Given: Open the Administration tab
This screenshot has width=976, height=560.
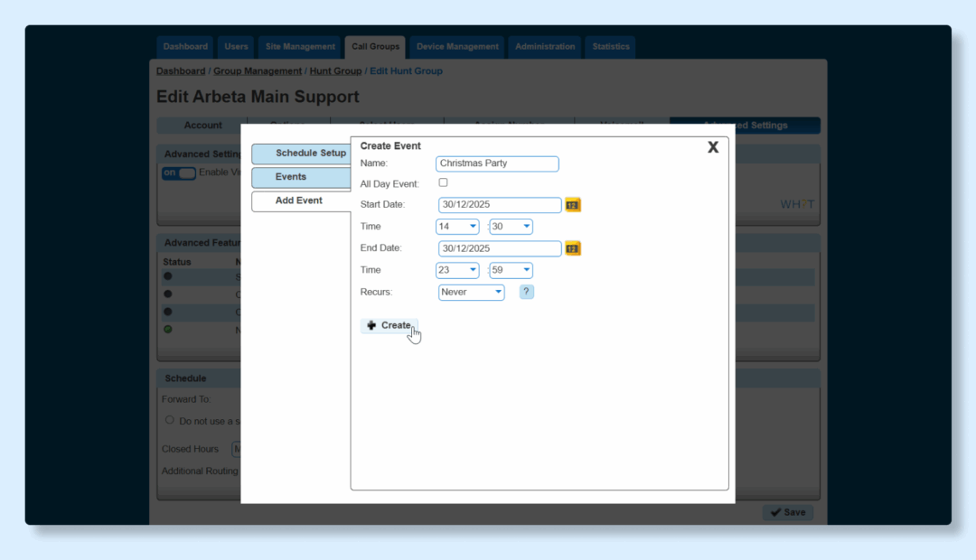Looking at the screenshot, I should point(545,47).
